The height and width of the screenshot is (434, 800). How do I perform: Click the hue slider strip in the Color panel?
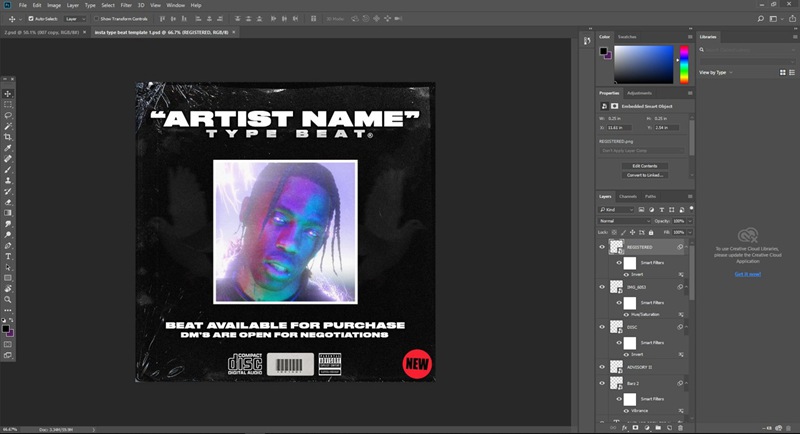click(x=684, y=65)
